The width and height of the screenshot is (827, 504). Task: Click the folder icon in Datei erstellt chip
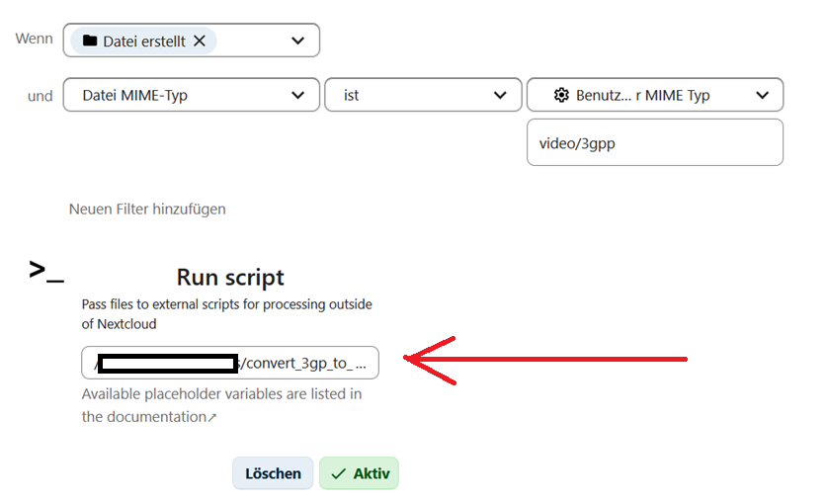[90, 41]
